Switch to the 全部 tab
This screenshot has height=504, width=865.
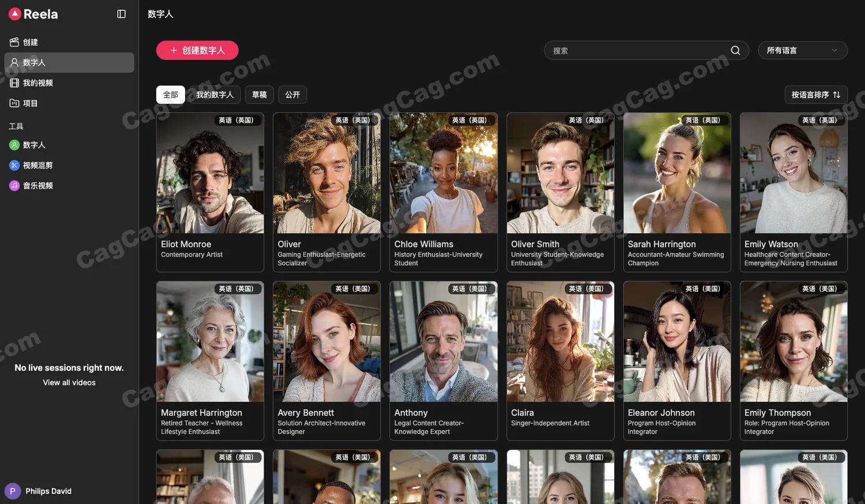pos(171,95)
